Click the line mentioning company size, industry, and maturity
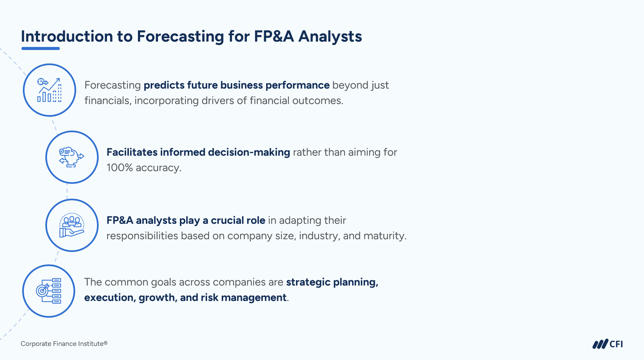The image size is (644, 360). tap(256, 236)
